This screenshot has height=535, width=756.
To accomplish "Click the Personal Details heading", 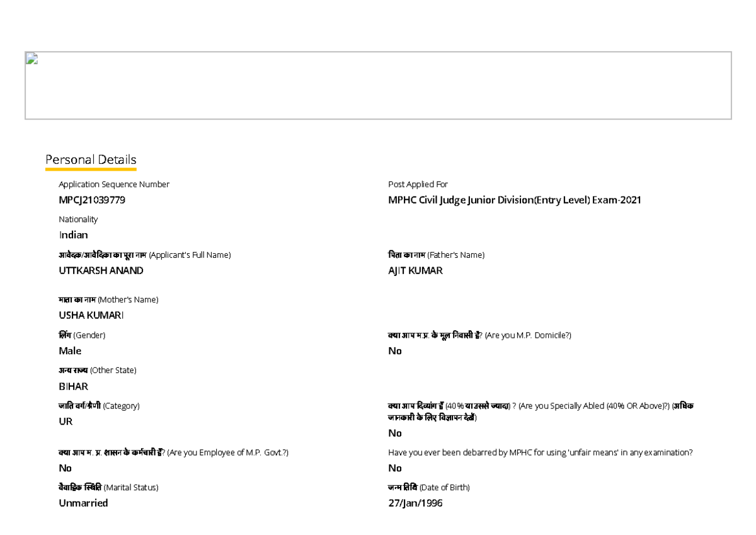I will tap(91, 159).
